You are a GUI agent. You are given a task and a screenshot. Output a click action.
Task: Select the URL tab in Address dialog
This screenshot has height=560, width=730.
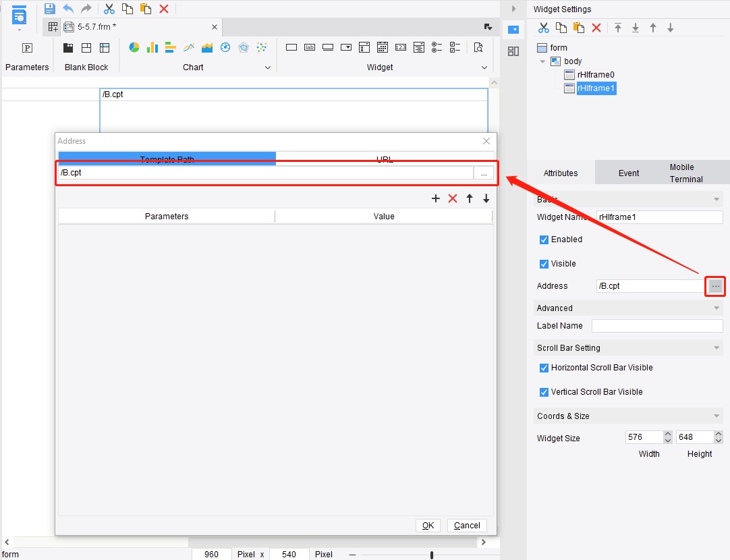(385, 159)
